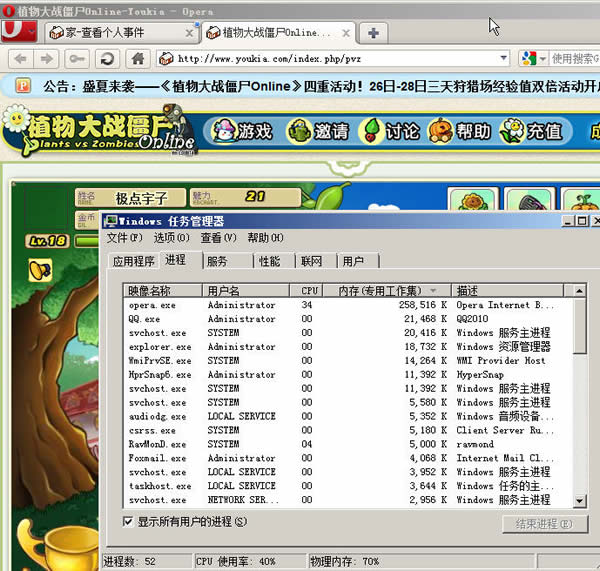
Task: Open the 游戏 game navigation button
Action: pyautogui.click(x=242, y=131)
